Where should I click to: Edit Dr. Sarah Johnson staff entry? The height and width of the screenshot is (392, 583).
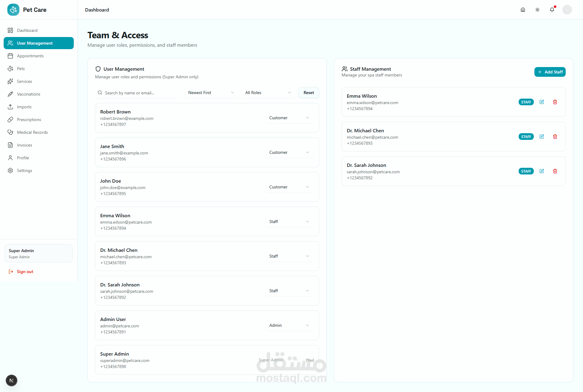click(542, 171)
